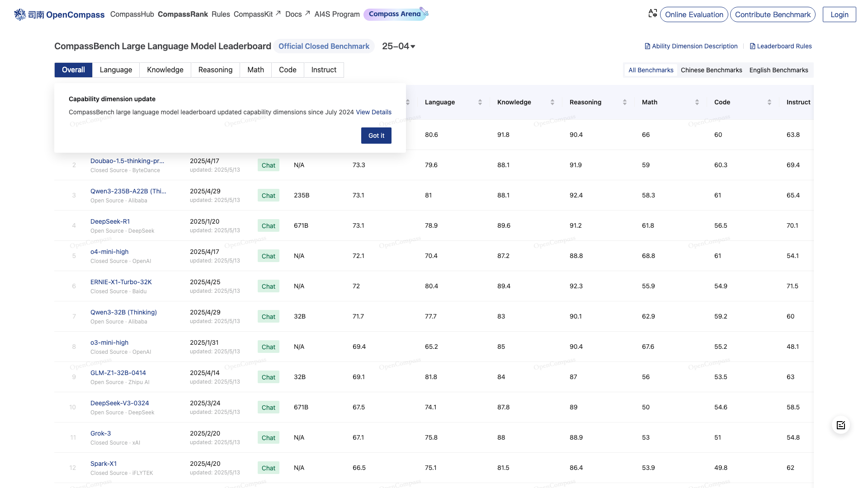The image size is (868, 488).
Task: Open the CompassKit external link
Action: tap(257, 14)
